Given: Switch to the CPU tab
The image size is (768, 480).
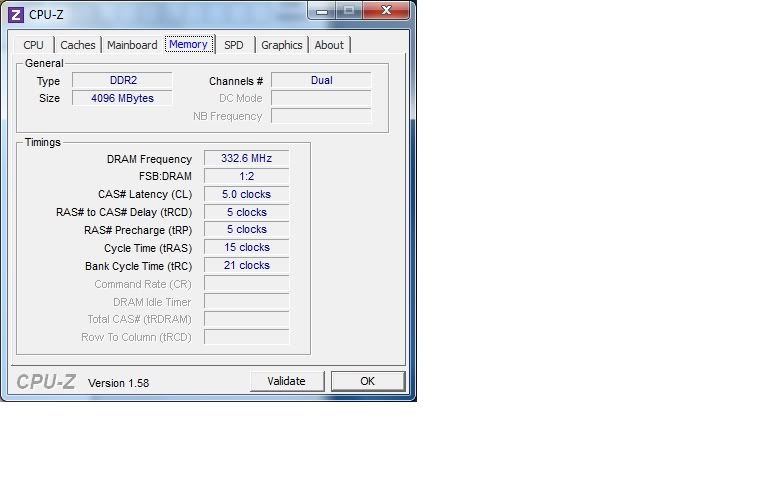Looking at the screenshot, I should point(33,45).
